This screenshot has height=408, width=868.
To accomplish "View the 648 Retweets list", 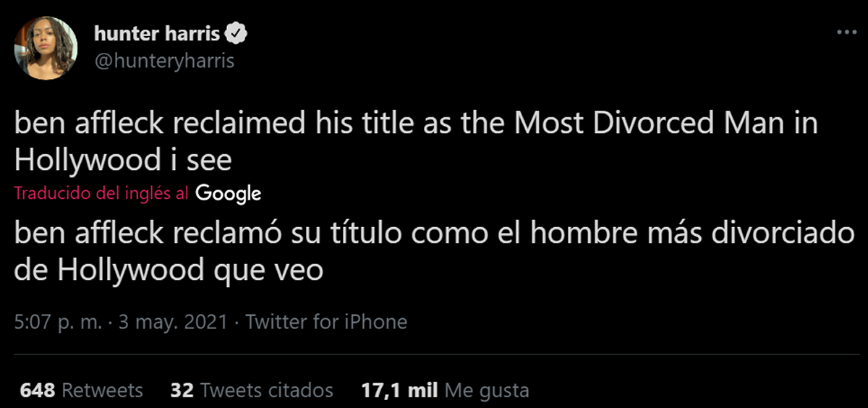I will pyautogui.click(x=82, y=391).
